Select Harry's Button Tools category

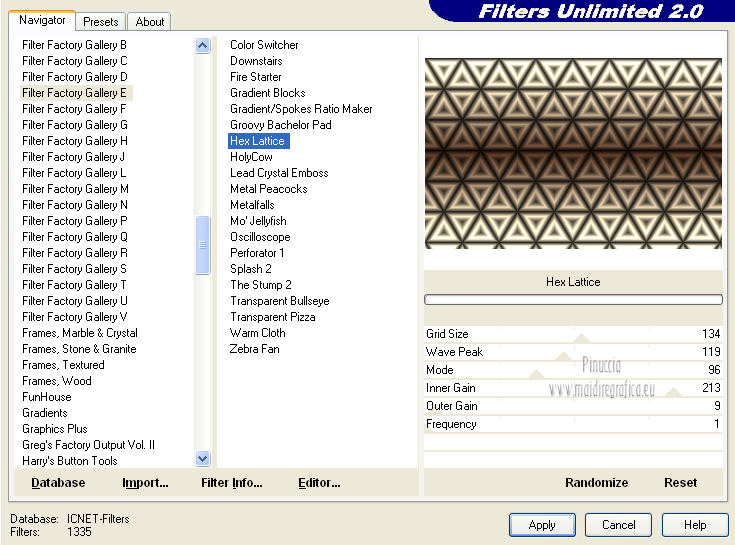(69, 461)
